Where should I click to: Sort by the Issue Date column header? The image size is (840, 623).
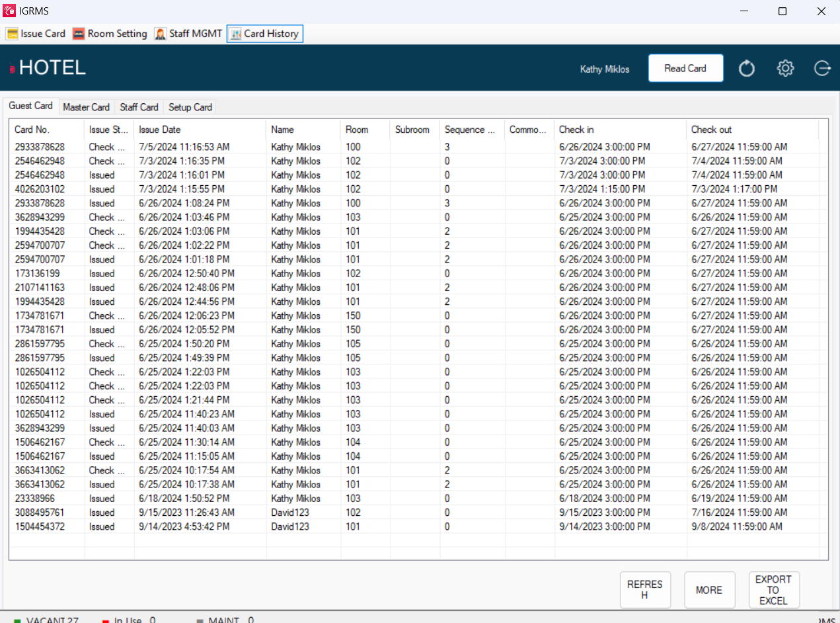[200, 130]
